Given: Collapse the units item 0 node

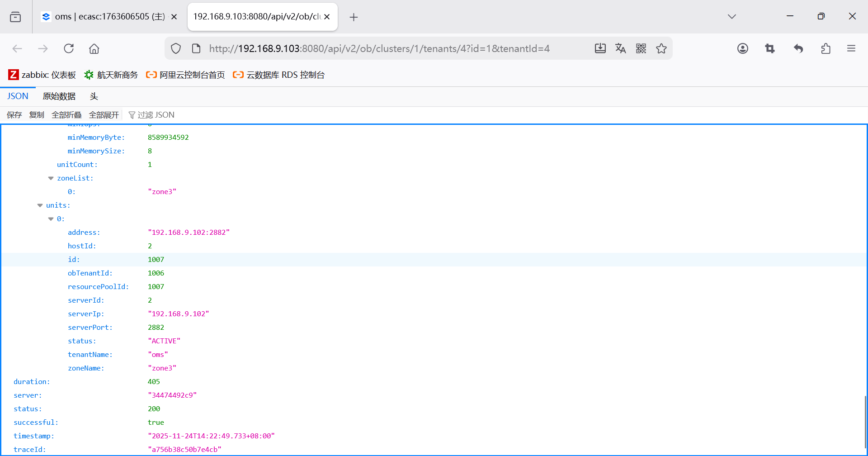Looking at the screenshot, I should coord(51,219).
